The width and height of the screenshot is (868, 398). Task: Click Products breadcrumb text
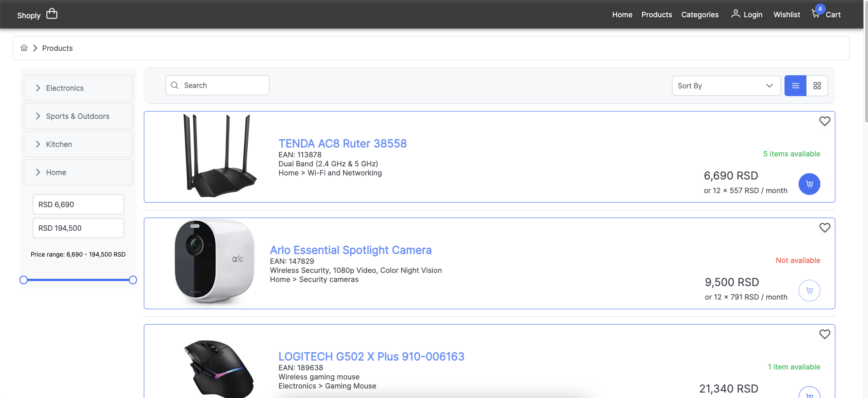(x=57, y=48)
